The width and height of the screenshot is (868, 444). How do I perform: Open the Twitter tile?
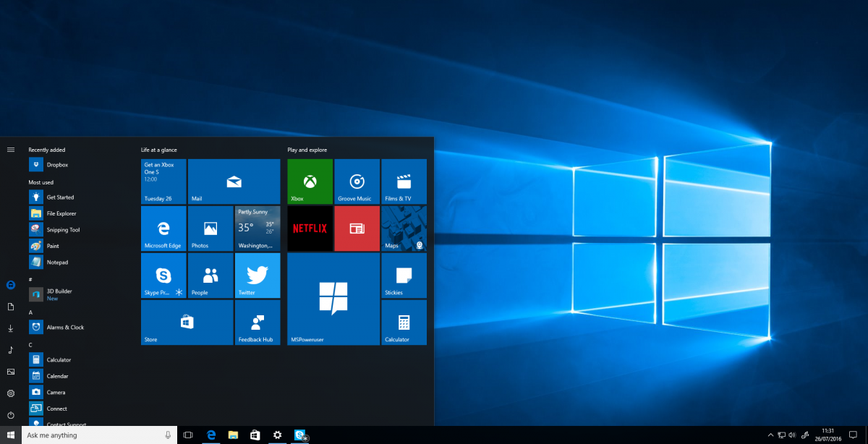coord(258,276)
